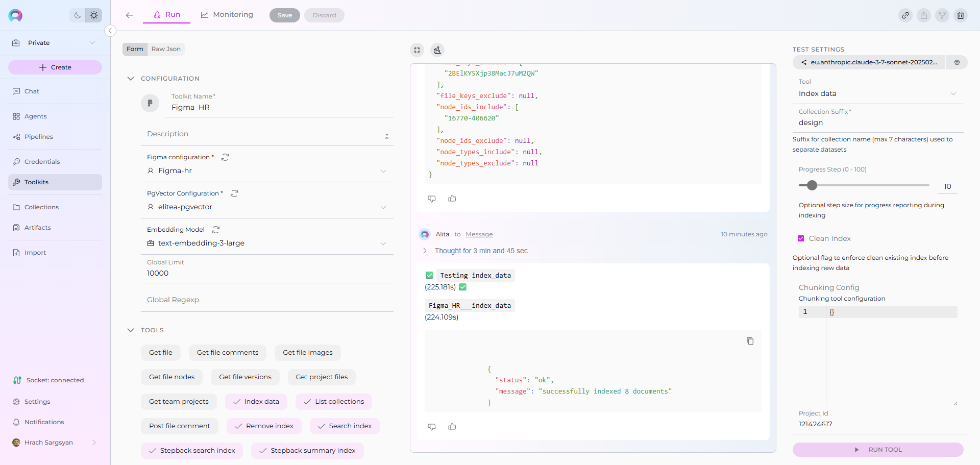Adjust the Progress Step slider

tap(812, 185)
